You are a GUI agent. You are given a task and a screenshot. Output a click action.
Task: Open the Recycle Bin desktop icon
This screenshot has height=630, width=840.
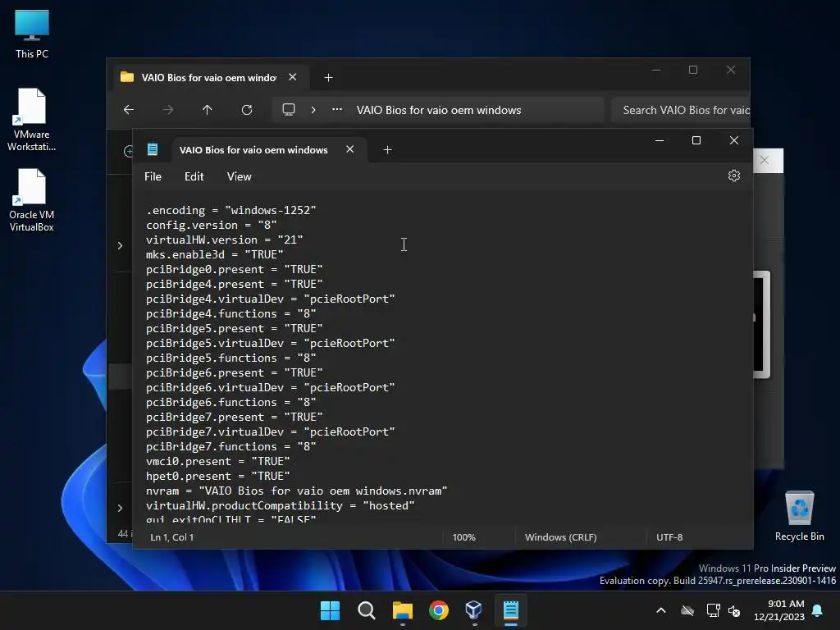[799, 515]
